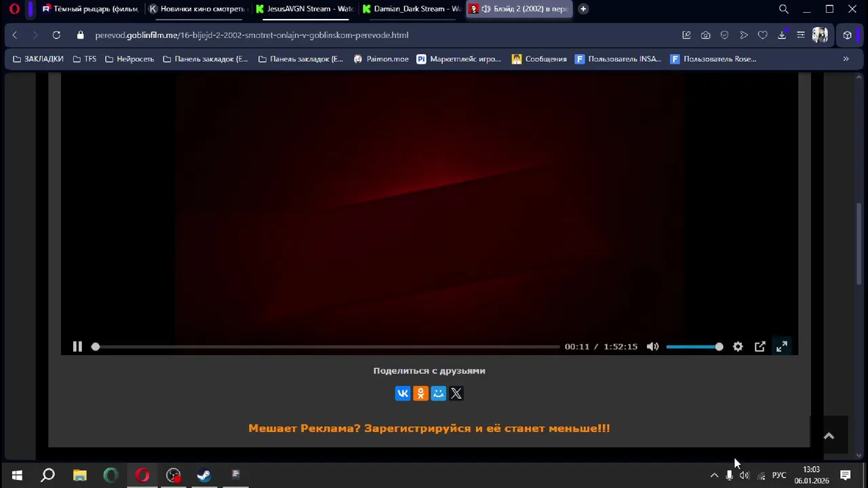Share via Odnoklassniki icon
The width and height of the screenshot is (868, 488).
(420, 393)
